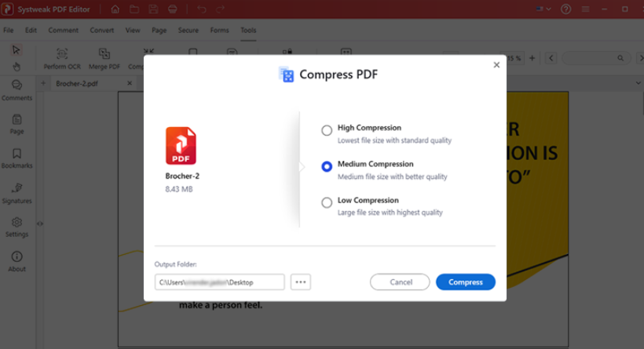Click the Perform OCR tool
The image size is (644, 349).
tap(62, 59)
